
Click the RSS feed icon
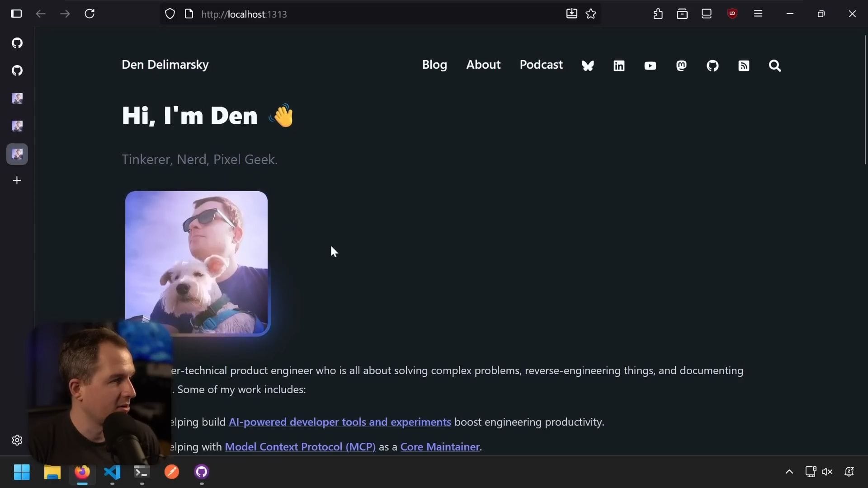click(744, 66)
